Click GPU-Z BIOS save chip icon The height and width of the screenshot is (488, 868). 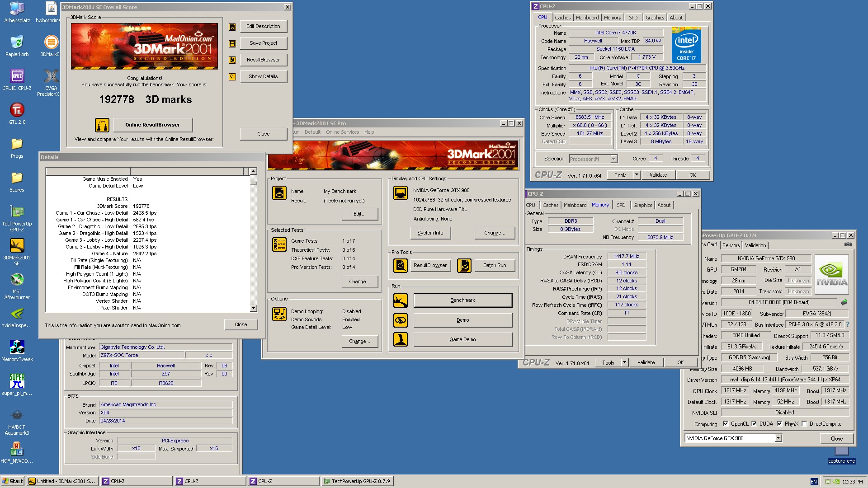pos(844,302)
